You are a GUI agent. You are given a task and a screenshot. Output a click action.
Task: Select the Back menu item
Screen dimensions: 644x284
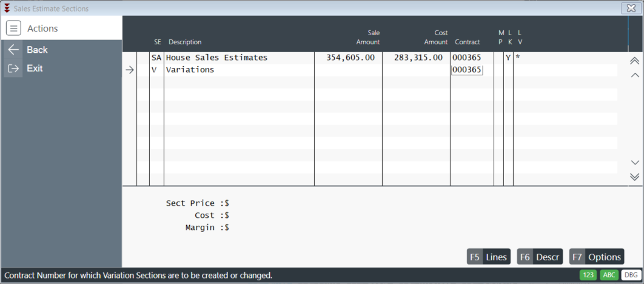click(61, 50)
